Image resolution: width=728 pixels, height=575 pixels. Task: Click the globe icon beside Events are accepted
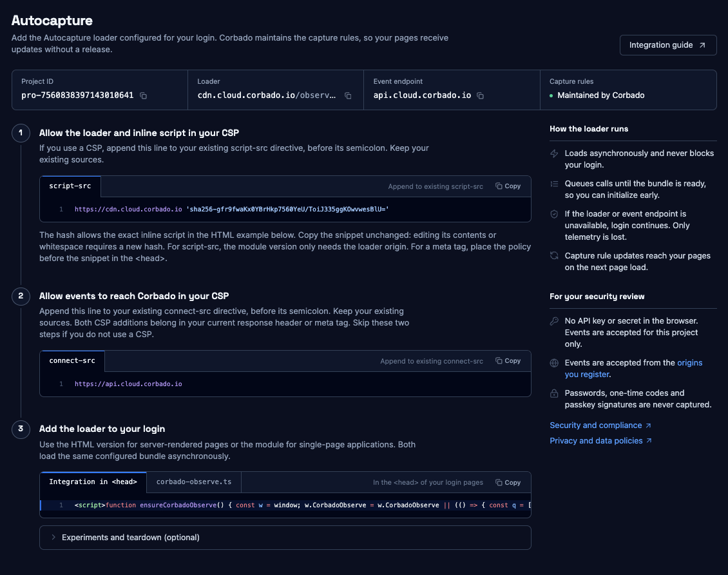[x=554, y=363]
